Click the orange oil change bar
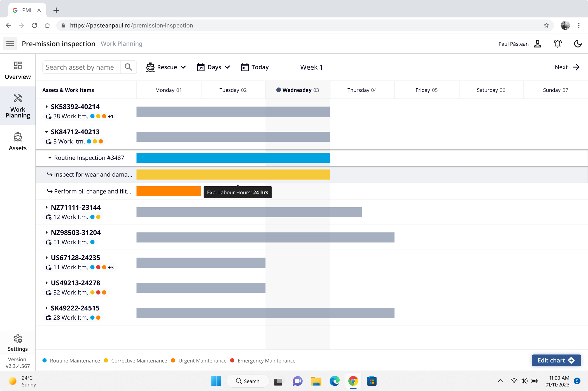 point(169,191)
